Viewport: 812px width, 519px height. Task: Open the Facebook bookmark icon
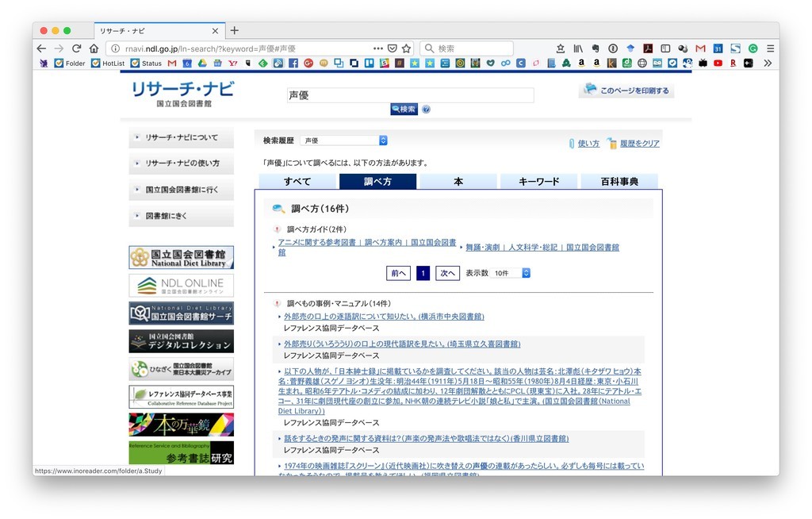point(293,63)
